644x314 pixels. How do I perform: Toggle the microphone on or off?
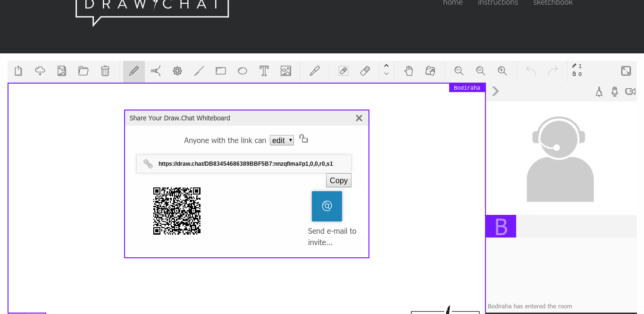point(615,92)
